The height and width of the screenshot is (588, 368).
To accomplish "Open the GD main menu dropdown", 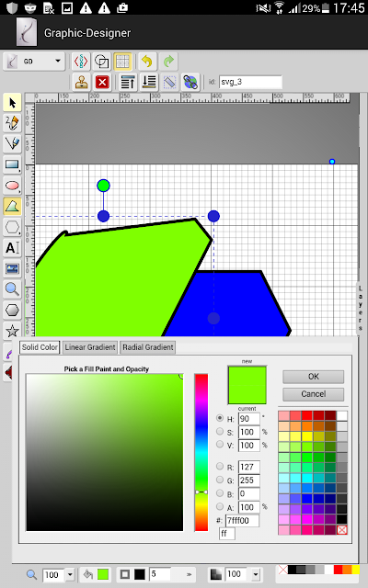I will tap(34, 62).
